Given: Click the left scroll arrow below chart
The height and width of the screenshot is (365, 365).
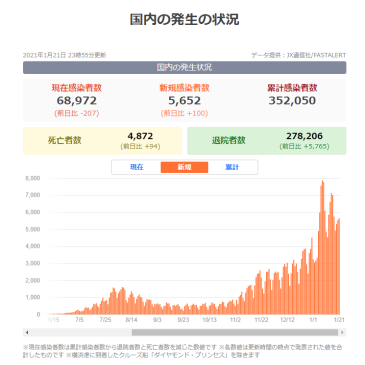Looking at the screenshot, I should pyautogui.click(x=27, y=332).
